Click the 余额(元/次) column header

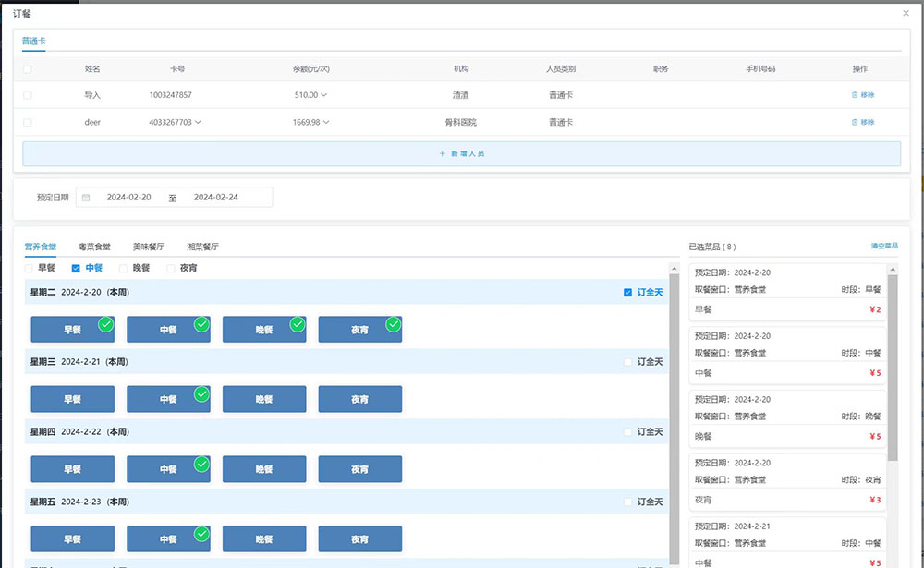pyautogui.click(x=311, y=69)
